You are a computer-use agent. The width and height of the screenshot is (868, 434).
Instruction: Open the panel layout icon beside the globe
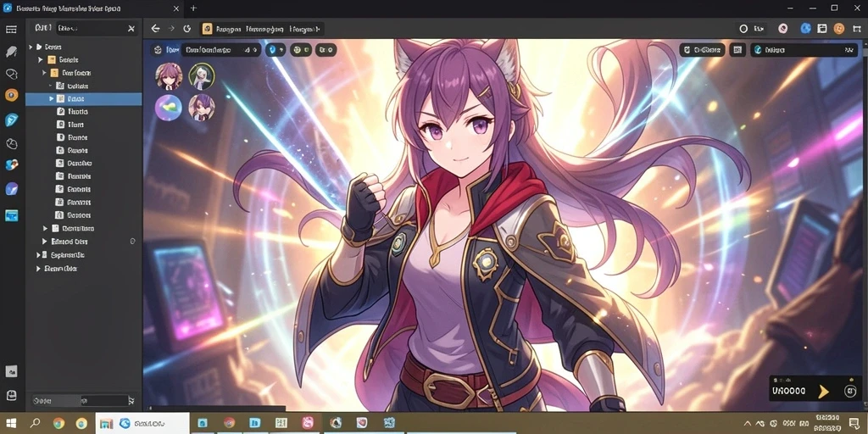[x=822, y=29]
